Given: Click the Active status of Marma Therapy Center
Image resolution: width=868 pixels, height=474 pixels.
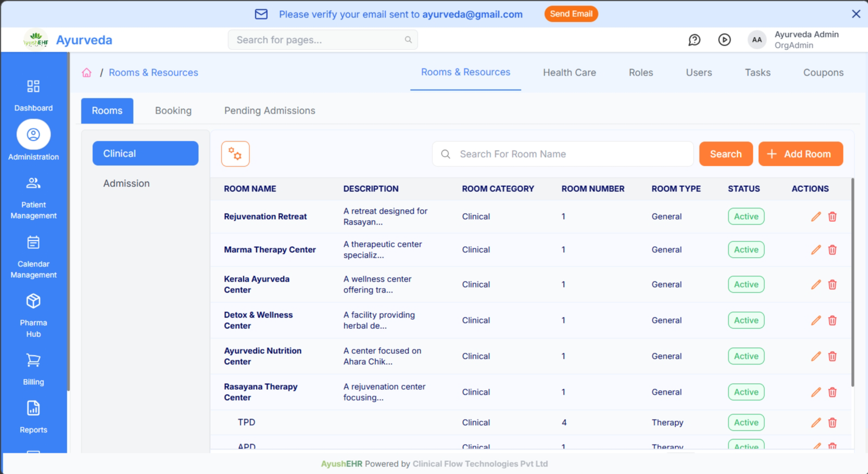Looking at the screenshot, I should click(746, 250).
